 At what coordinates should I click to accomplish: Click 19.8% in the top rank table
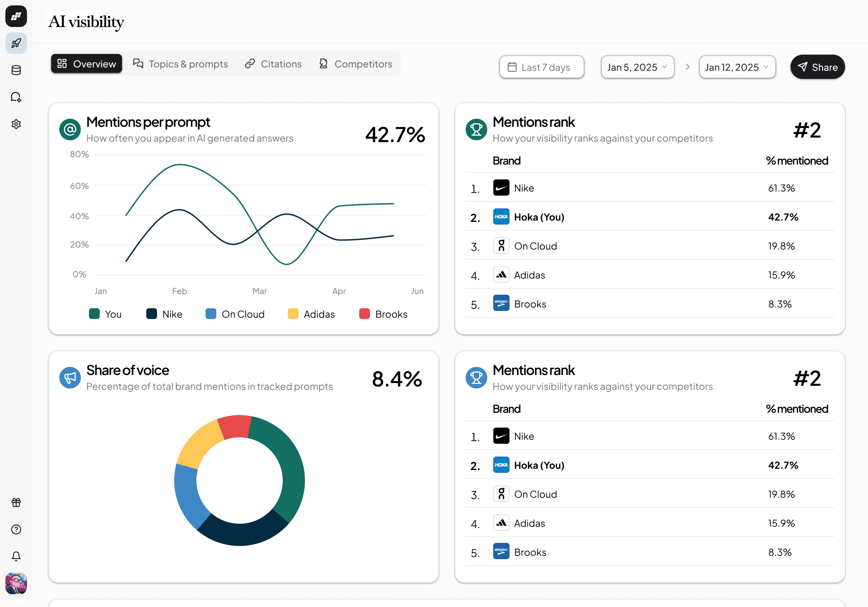(x=781, y=246)
